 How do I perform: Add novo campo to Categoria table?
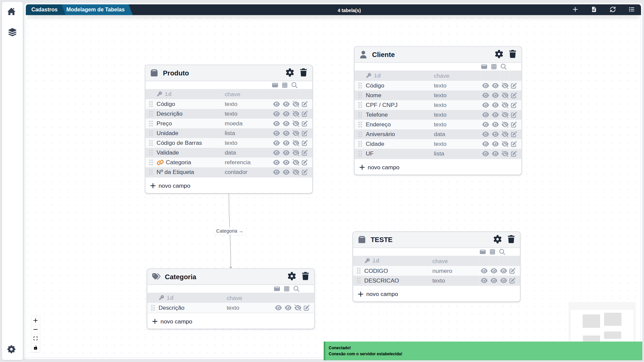pos(172,321)
